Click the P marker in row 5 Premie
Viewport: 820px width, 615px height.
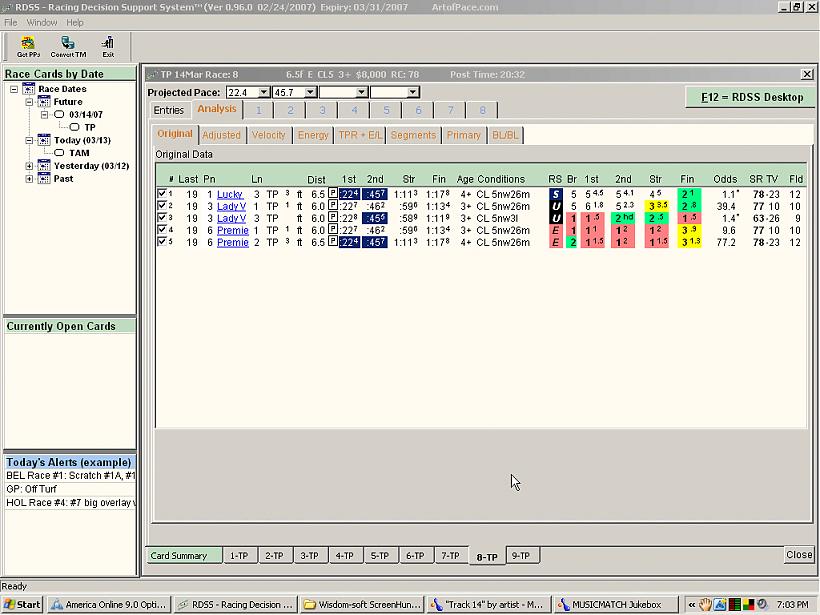pos(333,242)
